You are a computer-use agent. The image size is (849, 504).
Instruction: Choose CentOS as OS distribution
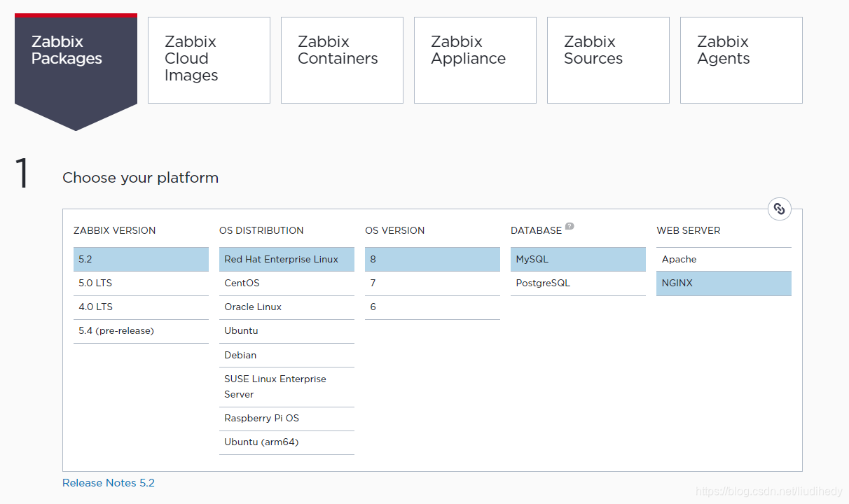coord(287,283)
